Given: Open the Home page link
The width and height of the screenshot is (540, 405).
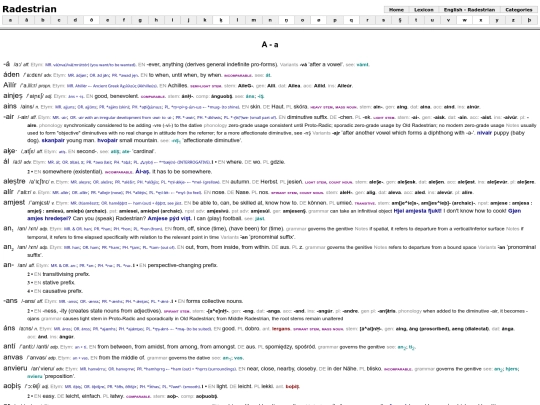Looking at the screenshot, I should (396, 10).
